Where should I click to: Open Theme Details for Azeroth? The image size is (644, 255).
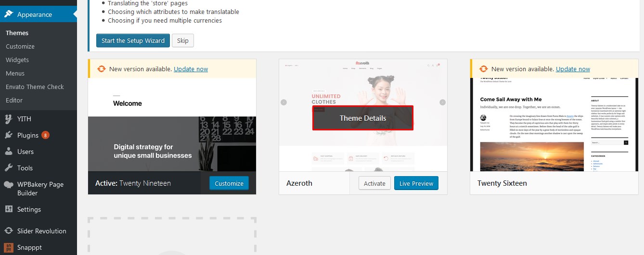coord(363,118)
